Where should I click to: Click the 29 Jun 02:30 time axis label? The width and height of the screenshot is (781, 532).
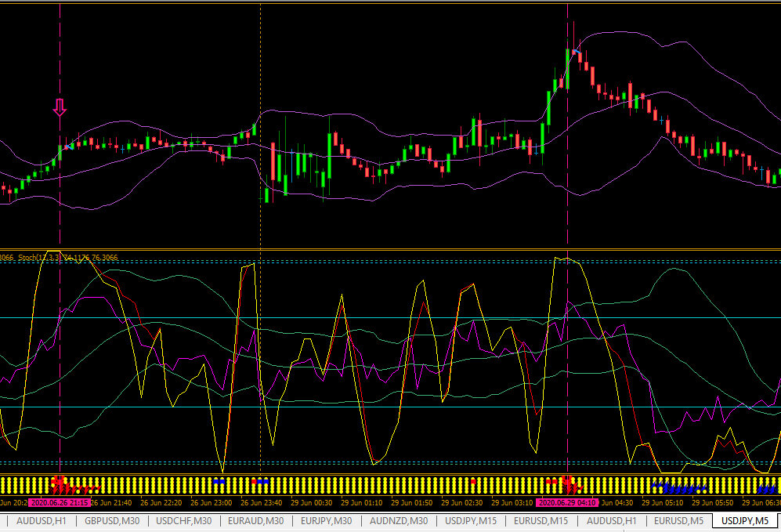(461, 502)
